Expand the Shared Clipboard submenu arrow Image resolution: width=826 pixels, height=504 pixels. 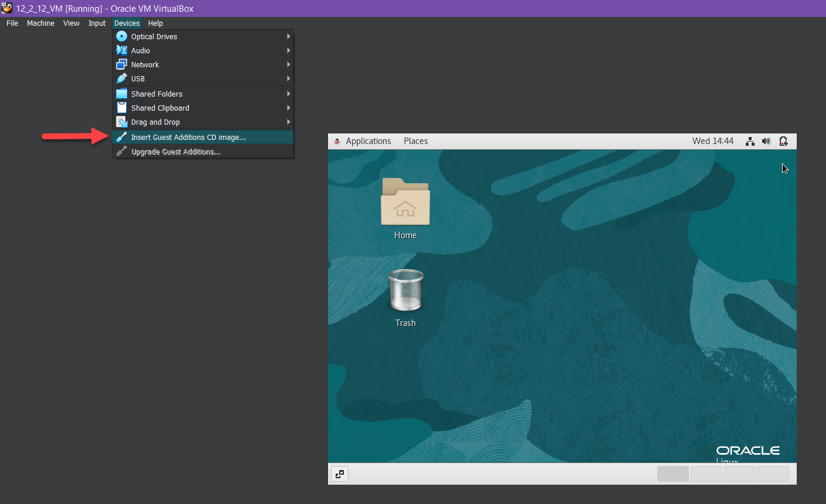click(x=288, y=108)
